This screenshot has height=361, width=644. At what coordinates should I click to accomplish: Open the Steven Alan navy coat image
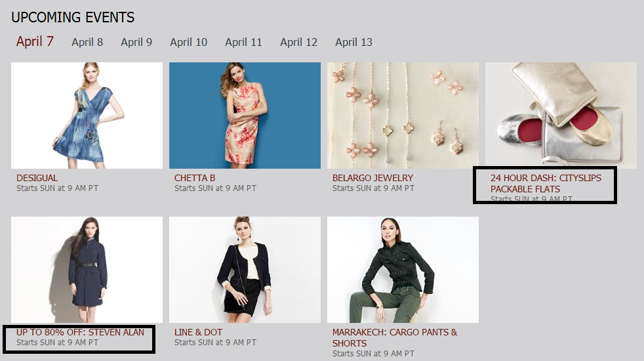(x=87, y=270)
